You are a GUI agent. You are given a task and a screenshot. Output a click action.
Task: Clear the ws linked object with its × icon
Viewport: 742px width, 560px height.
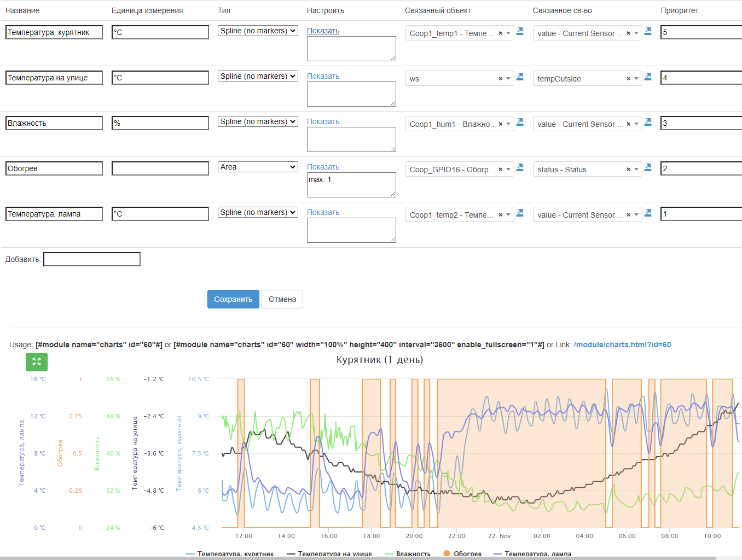click(500, 79)
